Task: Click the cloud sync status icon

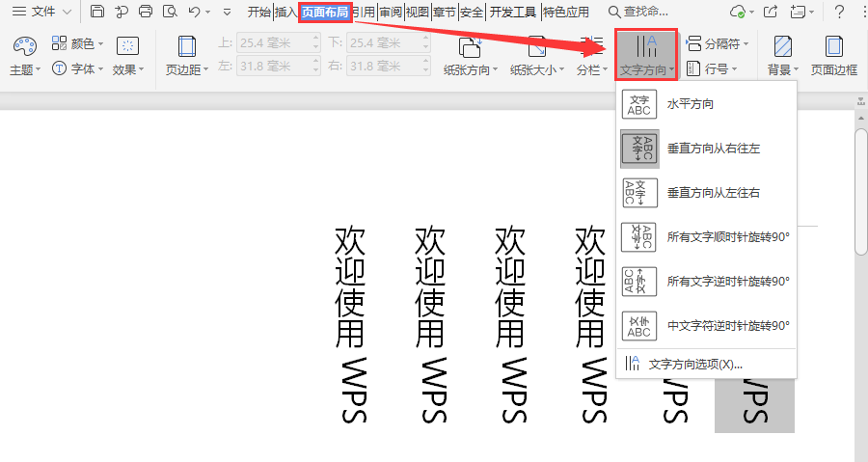Action: pos(738,12)
